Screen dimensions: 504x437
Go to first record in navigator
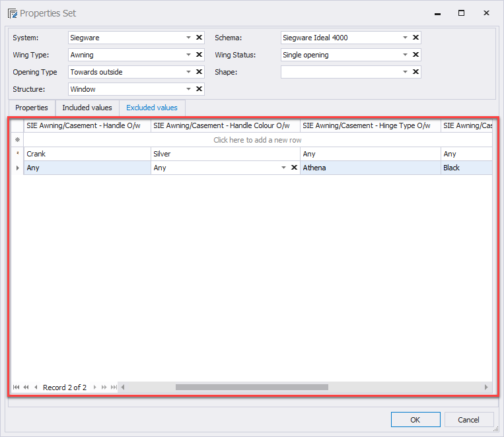[x=16, y=387]
